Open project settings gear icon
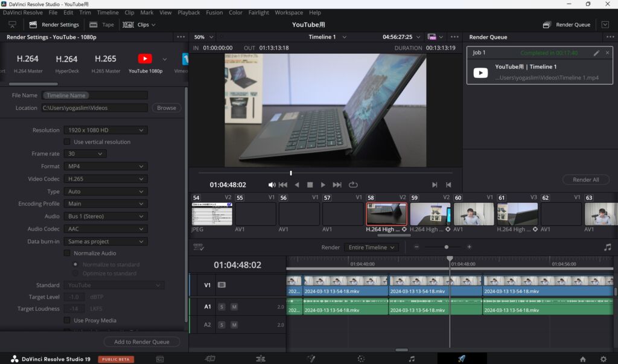 click(x=604, y=359)
